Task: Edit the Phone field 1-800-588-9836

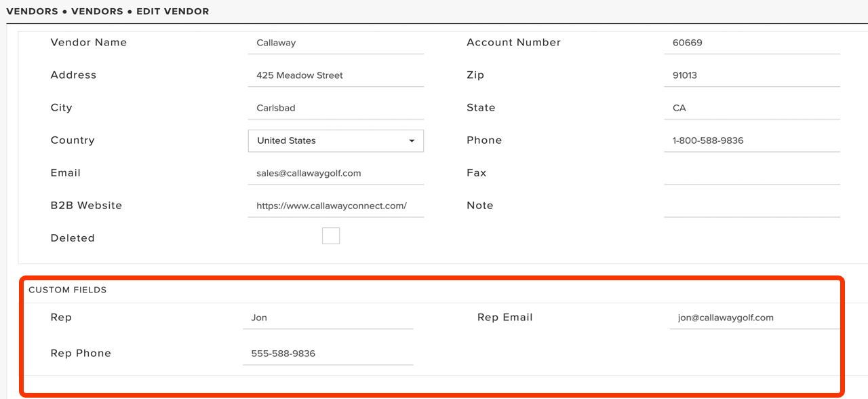Action: coord(752,140)
